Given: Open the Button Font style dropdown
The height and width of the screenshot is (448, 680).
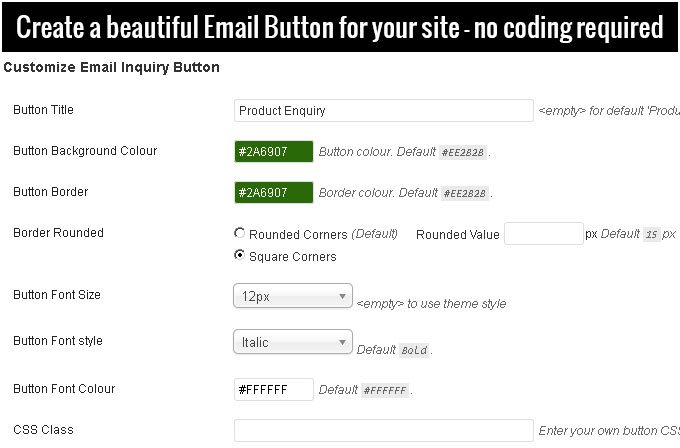Looking at the screenshot, I should point(293,342).
